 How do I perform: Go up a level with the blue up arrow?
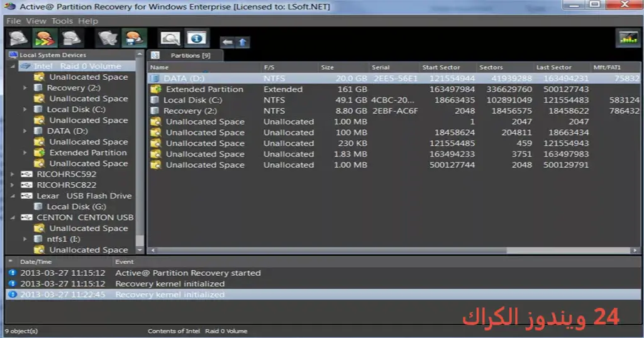(x=242, y=42)
